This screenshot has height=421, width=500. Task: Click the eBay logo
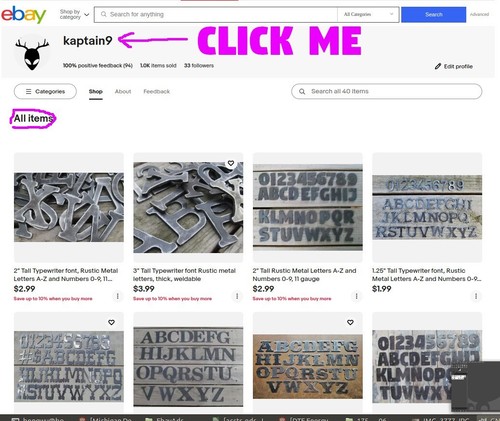point(23,15)
